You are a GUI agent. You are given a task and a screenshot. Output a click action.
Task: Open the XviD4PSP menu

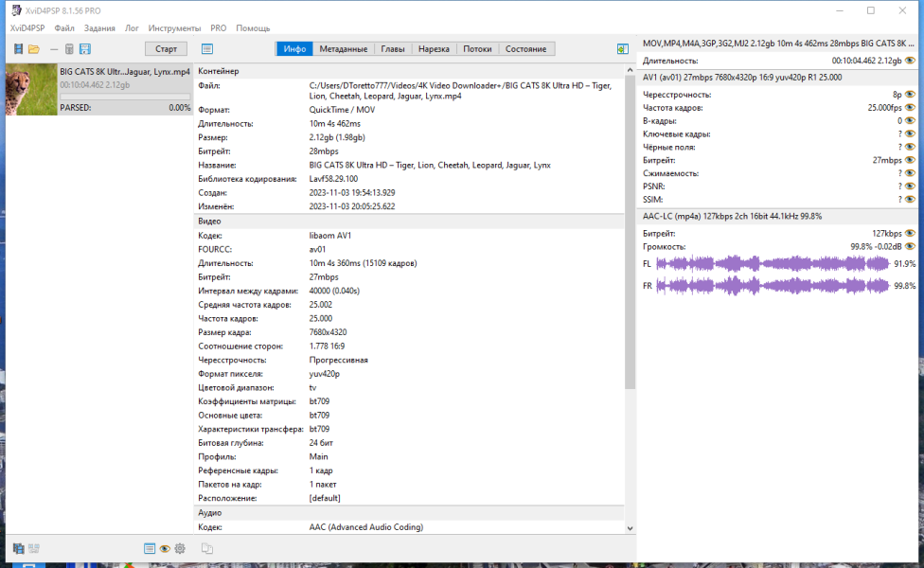[27, 28]
